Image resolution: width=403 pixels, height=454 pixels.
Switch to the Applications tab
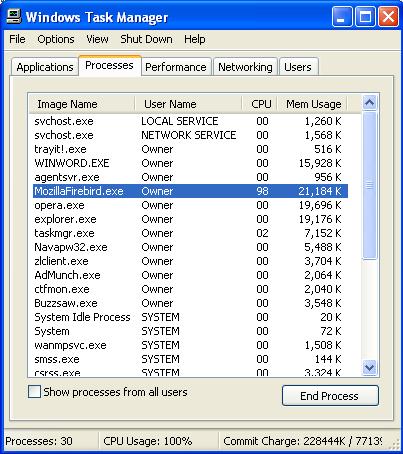tap(45, 67)
